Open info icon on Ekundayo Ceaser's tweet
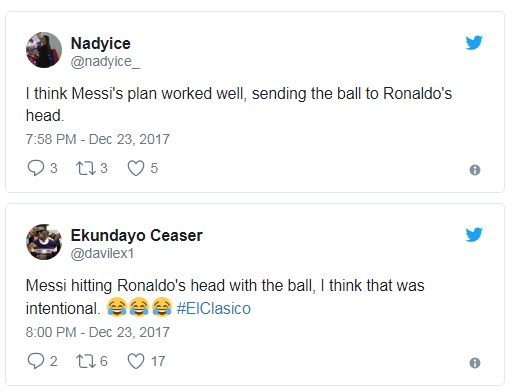514x392 pixels. click(x=475, y=363)
